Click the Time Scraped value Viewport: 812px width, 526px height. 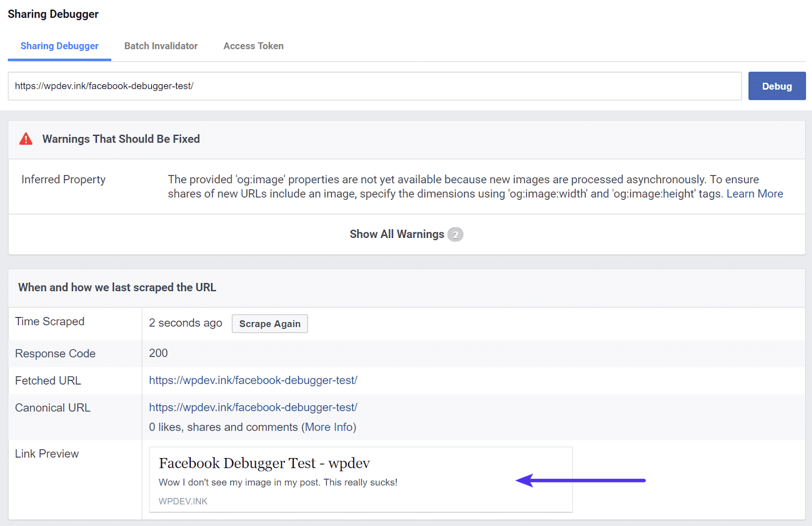185,323
